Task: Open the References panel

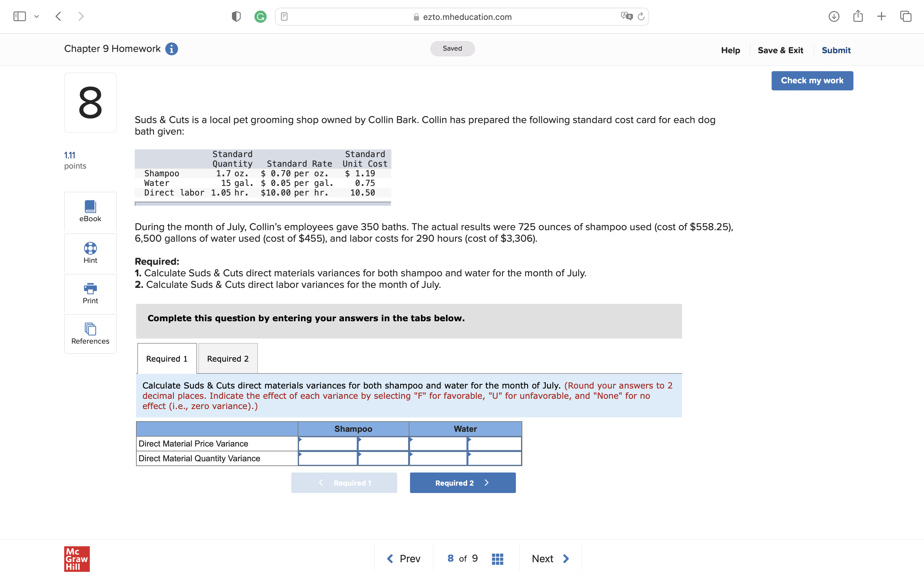Action: point(90,333)
